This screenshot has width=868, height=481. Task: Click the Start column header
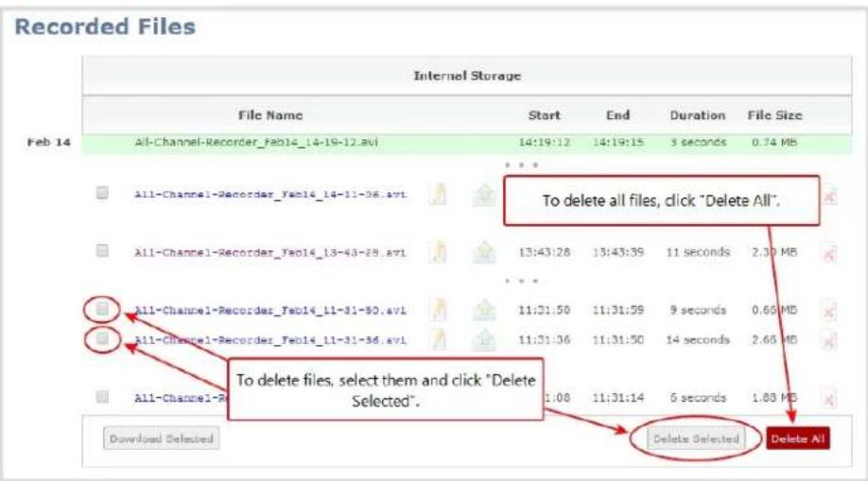(545, 115)
